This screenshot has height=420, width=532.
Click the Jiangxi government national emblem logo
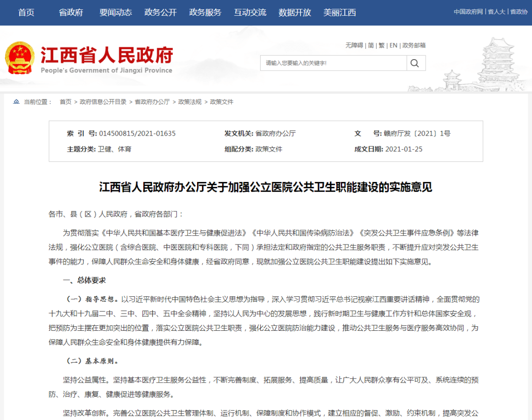(20, 58)
